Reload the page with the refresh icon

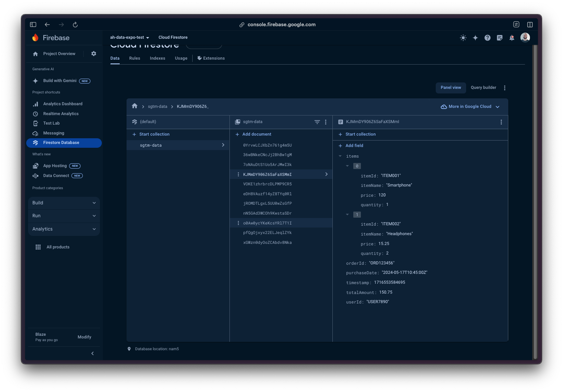tap(75, 25)
